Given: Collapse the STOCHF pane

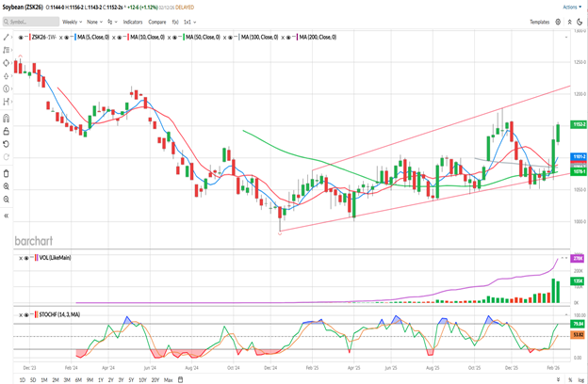Looking at the screenshot, I should point(566,314).
